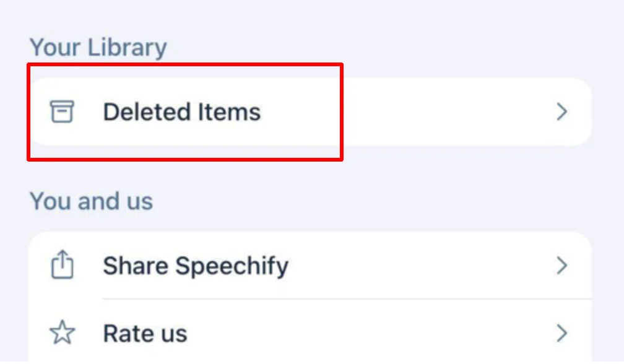
Task: Choose the Rate us menu entry
Action: (x=145, y=334)
